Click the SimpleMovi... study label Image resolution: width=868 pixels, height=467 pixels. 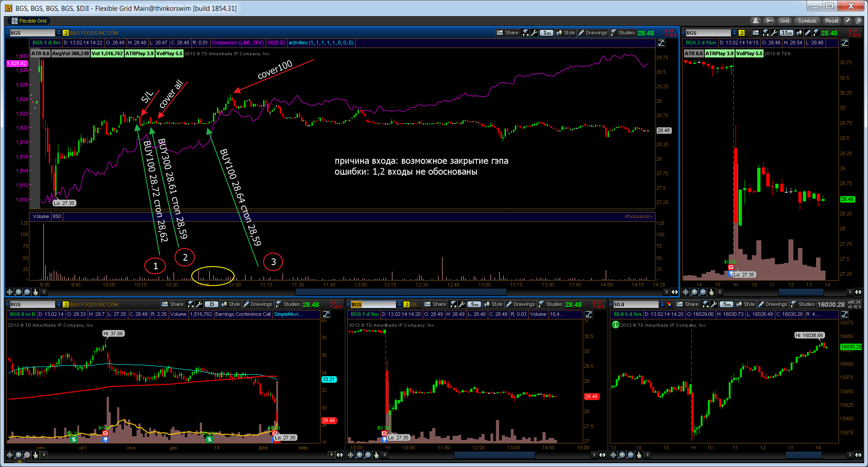[288, 314]
